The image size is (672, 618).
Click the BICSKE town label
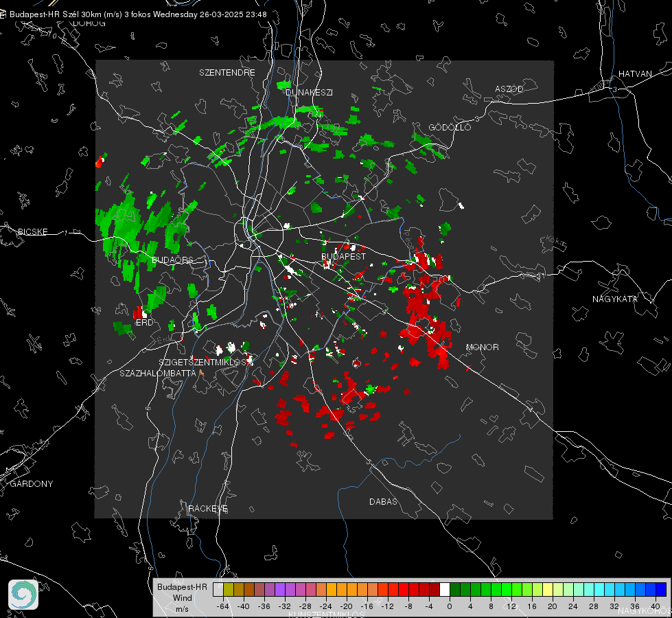[x=32, y=231]
